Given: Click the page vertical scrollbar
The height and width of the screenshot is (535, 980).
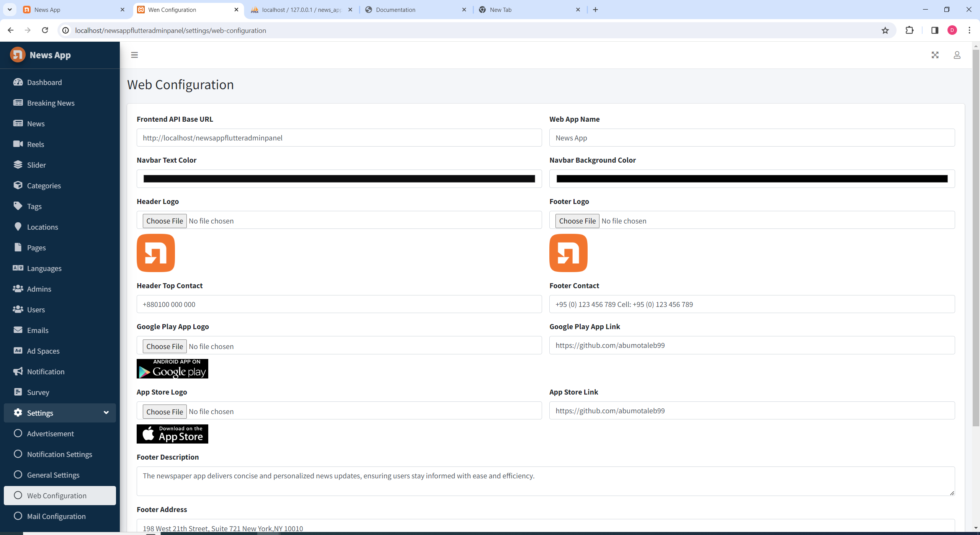Looking at the screenshot, I should 976,237.
